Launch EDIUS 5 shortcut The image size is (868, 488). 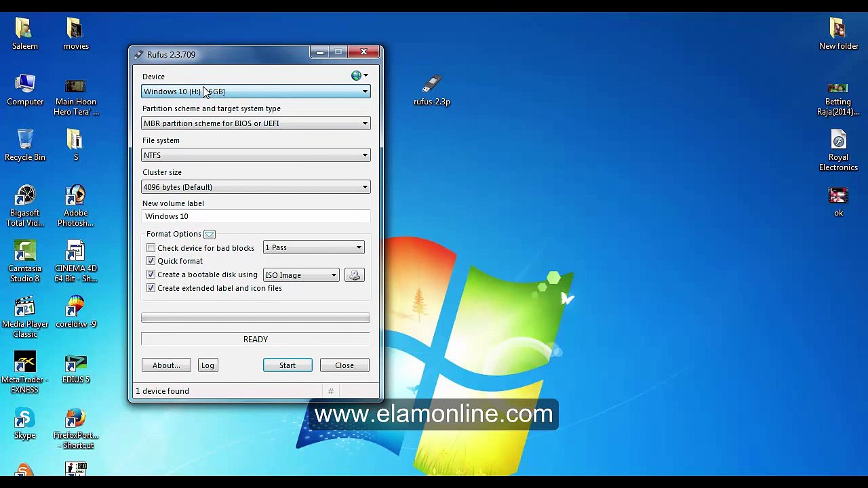point(75,368)
